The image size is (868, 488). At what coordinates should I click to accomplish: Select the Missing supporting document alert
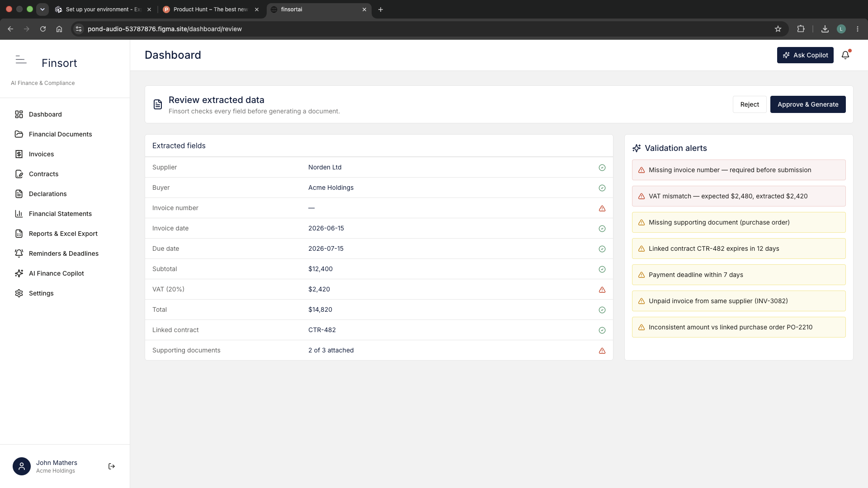[739, 222]
